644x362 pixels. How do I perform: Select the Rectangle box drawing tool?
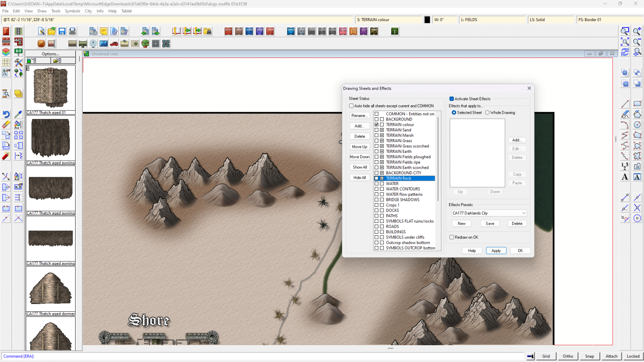[637, 104]
